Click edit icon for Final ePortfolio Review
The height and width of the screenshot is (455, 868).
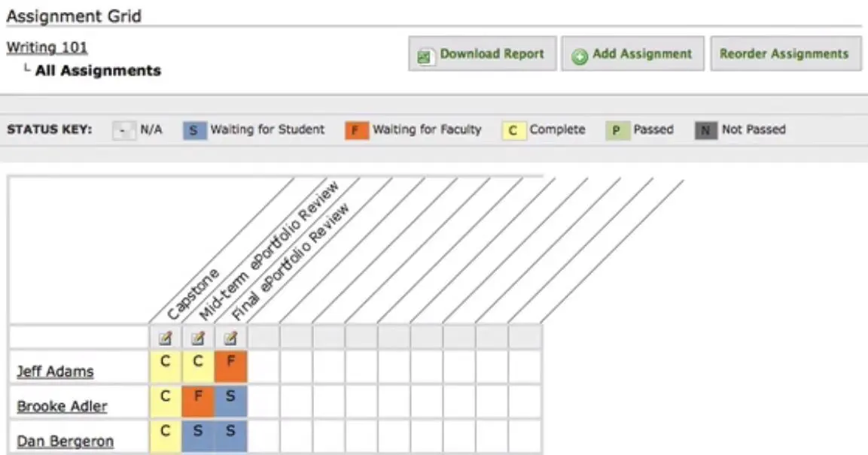click(x=230, y=338)
